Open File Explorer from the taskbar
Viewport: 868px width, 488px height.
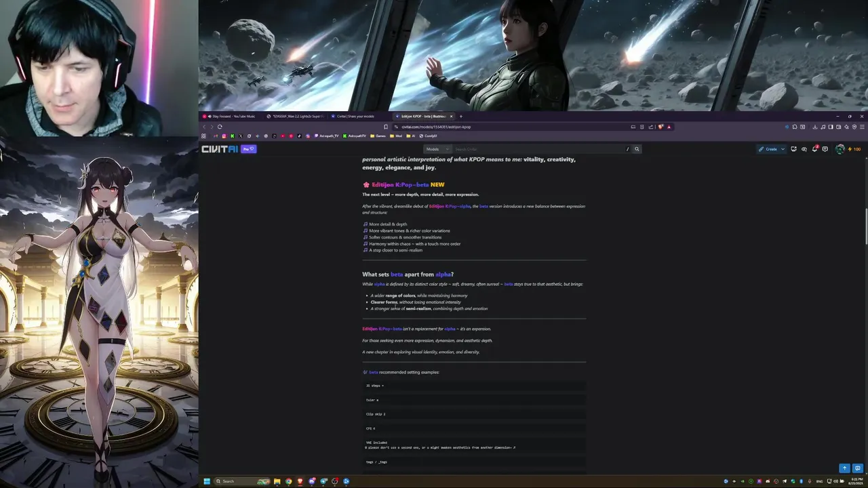[x=277, y=481]
